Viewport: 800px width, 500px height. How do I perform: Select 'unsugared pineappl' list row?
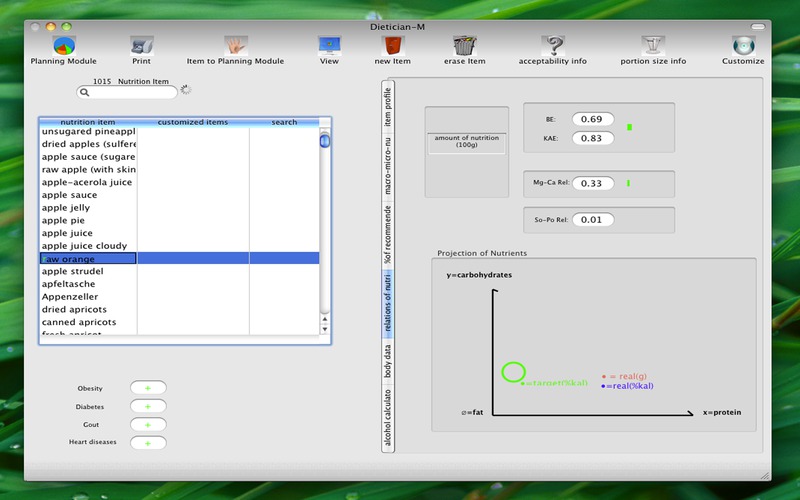[x=179, y=131]
